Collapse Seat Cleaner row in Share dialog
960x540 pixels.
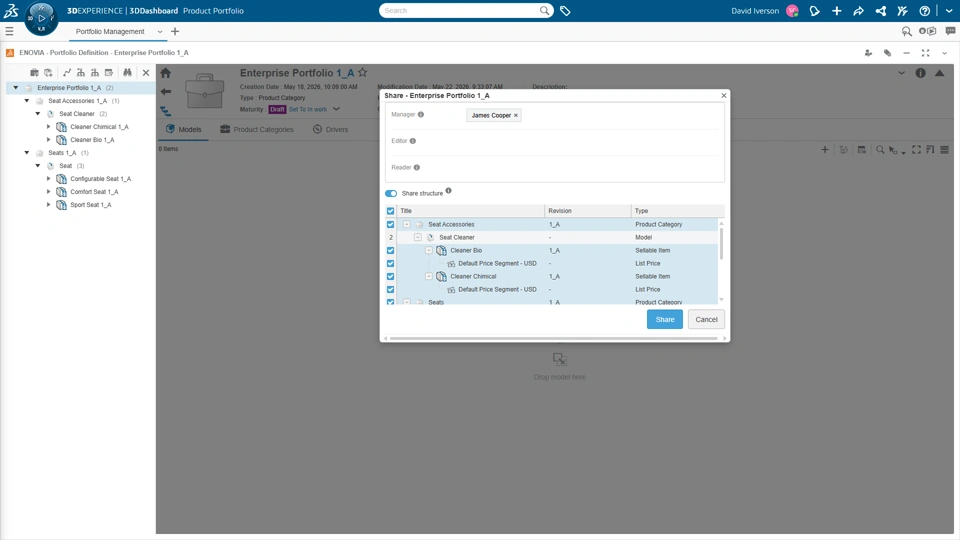[418, 237]
